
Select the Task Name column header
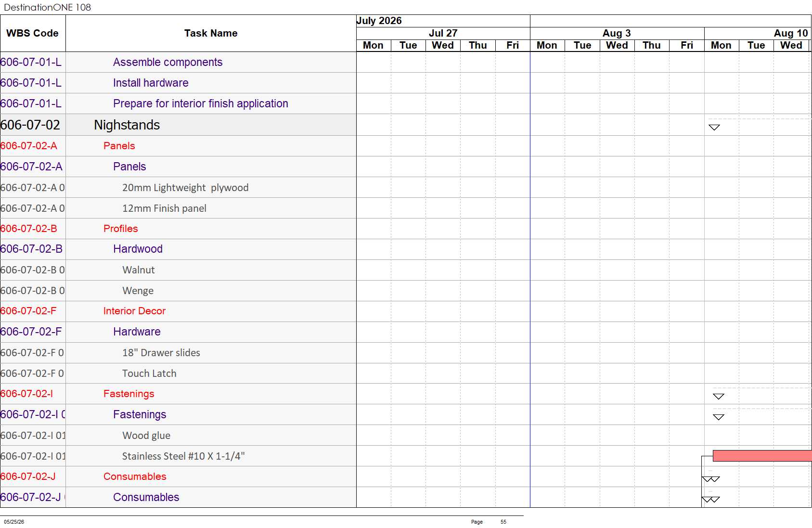pyautogui.click(x=211, y=33)
